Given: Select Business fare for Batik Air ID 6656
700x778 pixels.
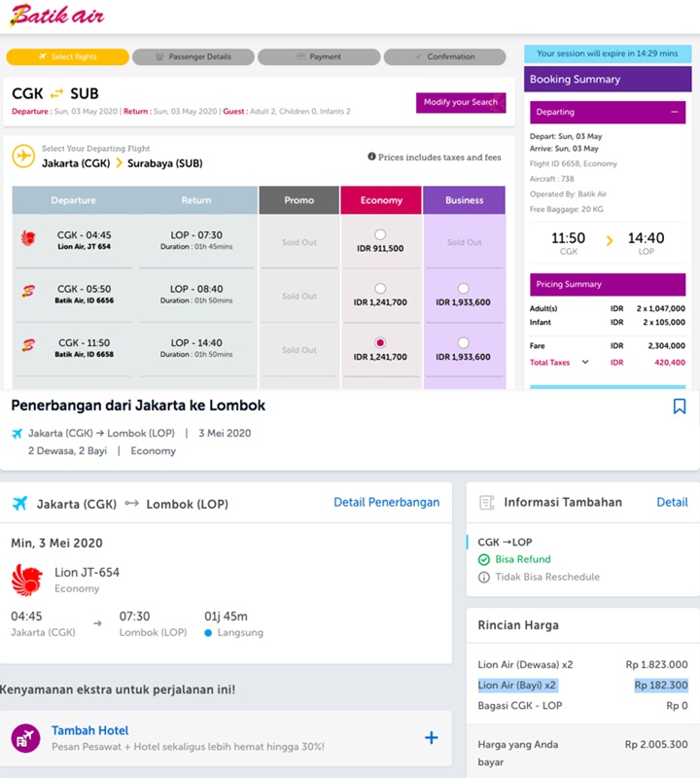Looking at the screenshot, I should 463,288.
